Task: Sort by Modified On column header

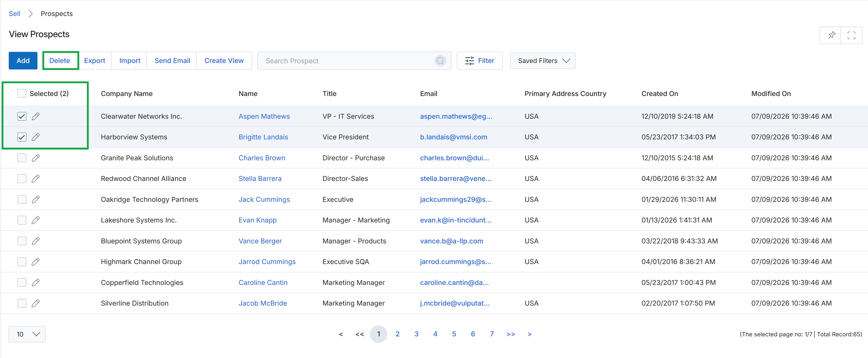Action: click(771, 94)
